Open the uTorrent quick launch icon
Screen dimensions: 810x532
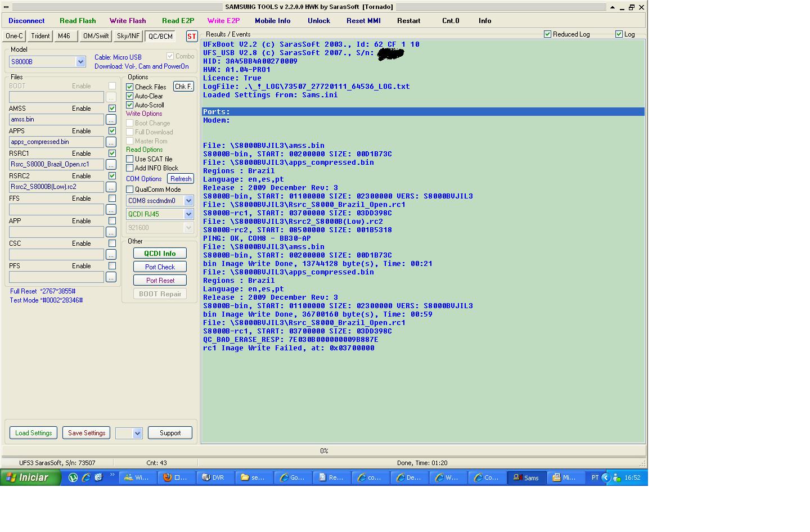73,477
